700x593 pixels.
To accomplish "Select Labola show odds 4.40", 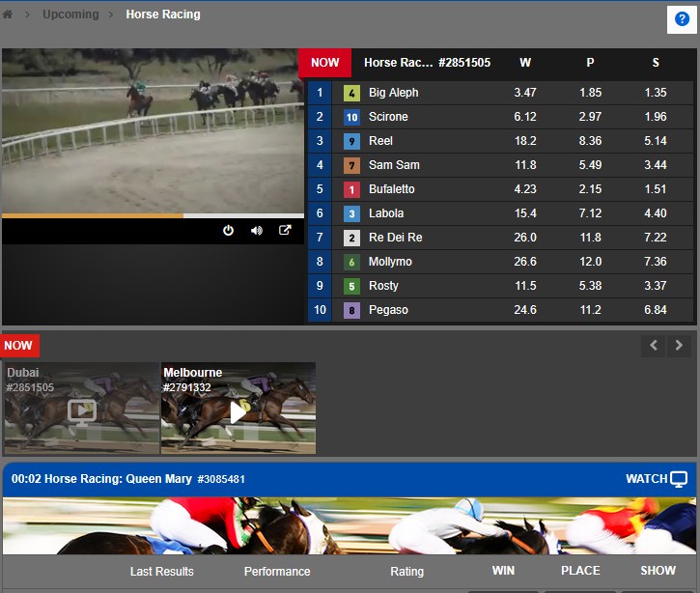I will (x=656, y=213).
